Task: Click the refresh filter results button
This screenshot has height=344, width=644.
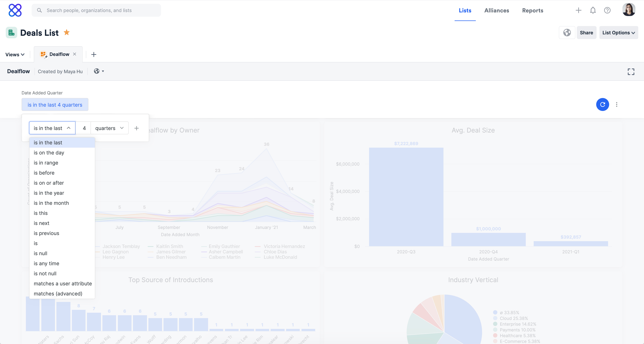Action: (603, 105)
